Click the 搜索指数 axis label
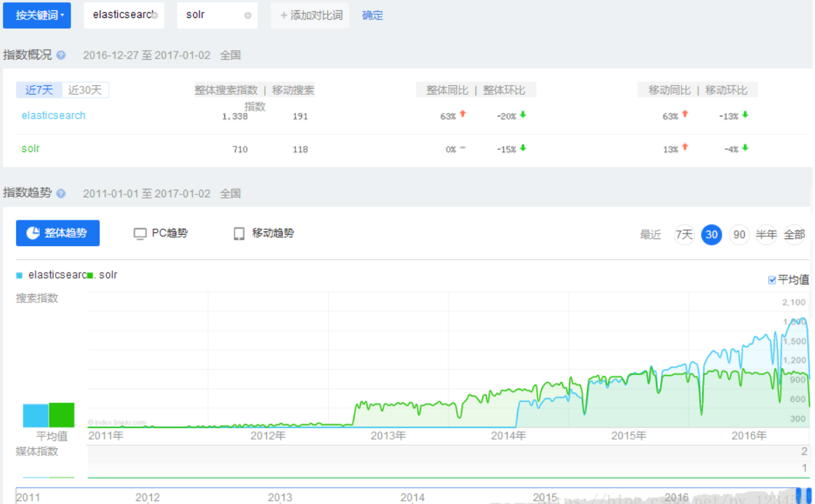The height and width of the screenshot is (504, 815). click(37, 298)
